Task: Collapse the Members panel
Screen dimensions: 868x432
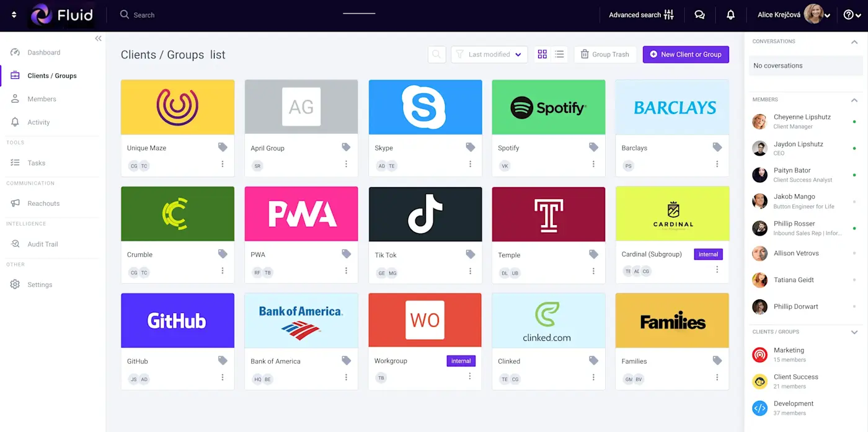Action: click(854, 100)
